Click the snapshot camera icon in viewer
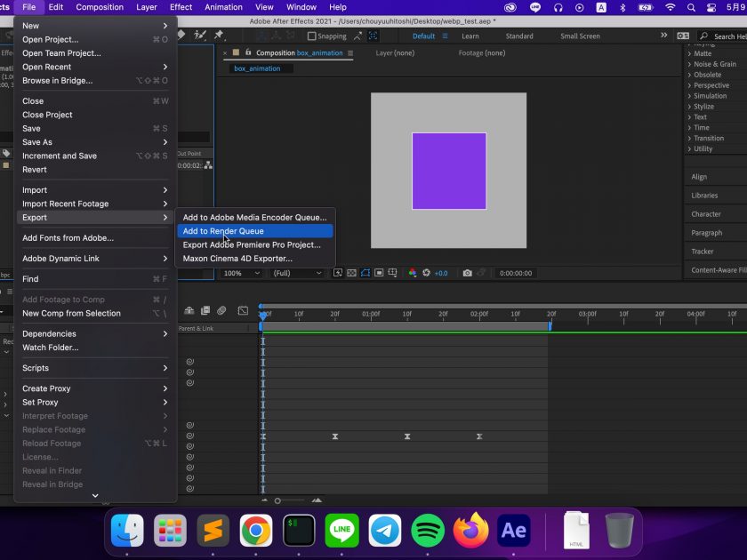 tap(467, 273)
